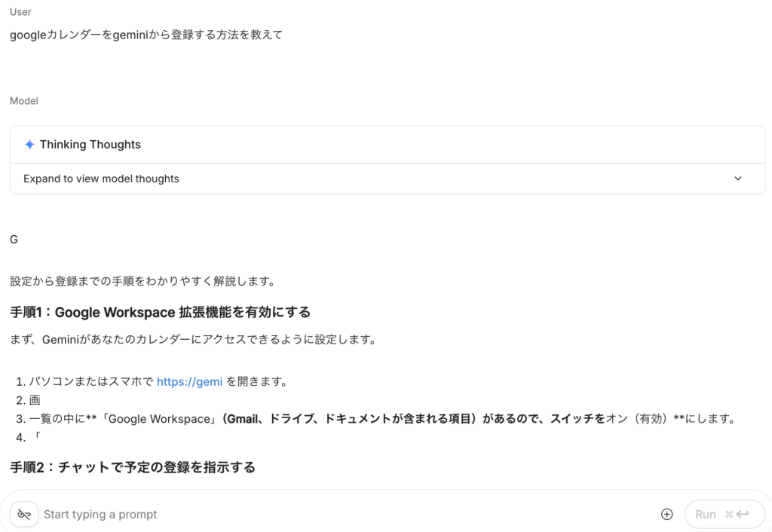Expand to view model thoughts
Viewport: 772px width, 532px height.
tap(101, 179)
